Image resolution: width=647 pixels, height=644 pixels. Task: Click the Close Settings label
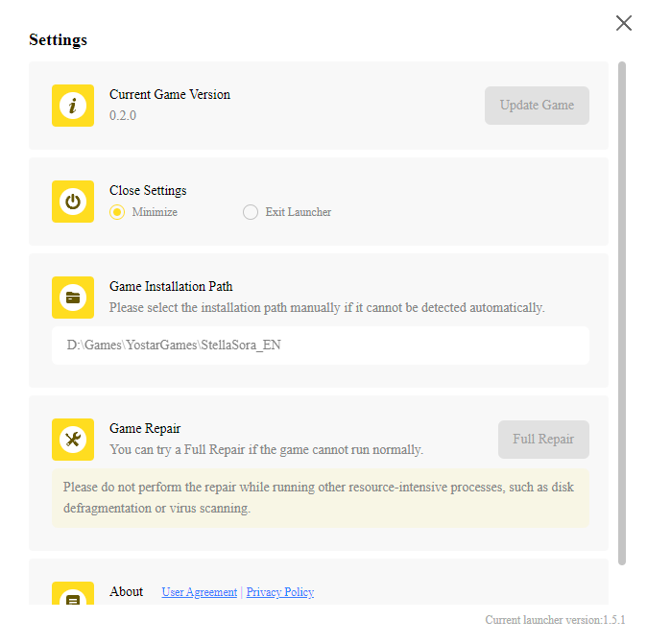(148, 191)
